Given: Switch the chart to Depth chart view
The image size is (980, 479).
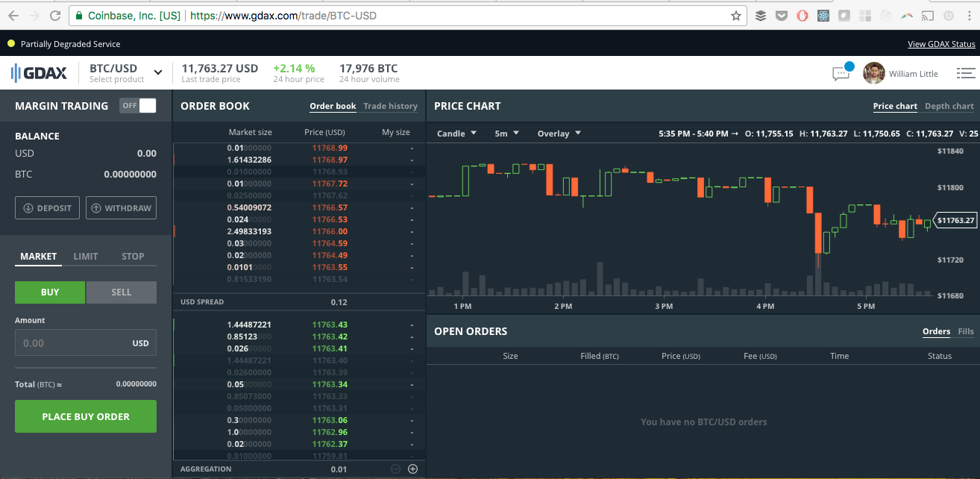Looking at the screenshot, I should (949, 106).
